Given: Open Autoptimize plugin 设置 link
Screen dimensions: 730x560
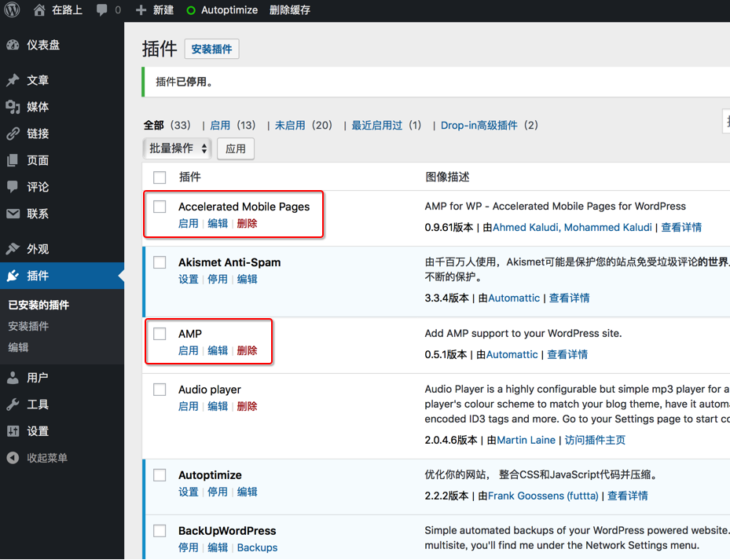Looking at the screenshot, I should tap(189, 492).
